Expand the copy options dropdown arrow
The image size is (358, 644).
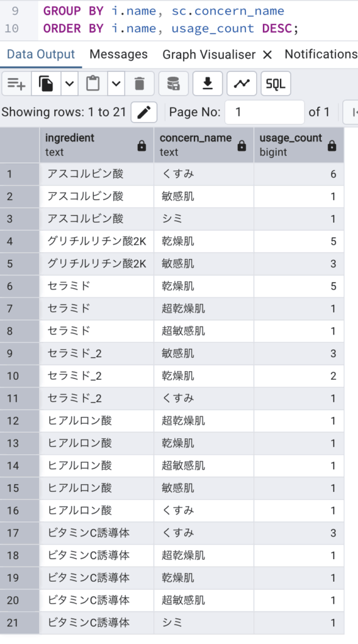tap(69, 84)
